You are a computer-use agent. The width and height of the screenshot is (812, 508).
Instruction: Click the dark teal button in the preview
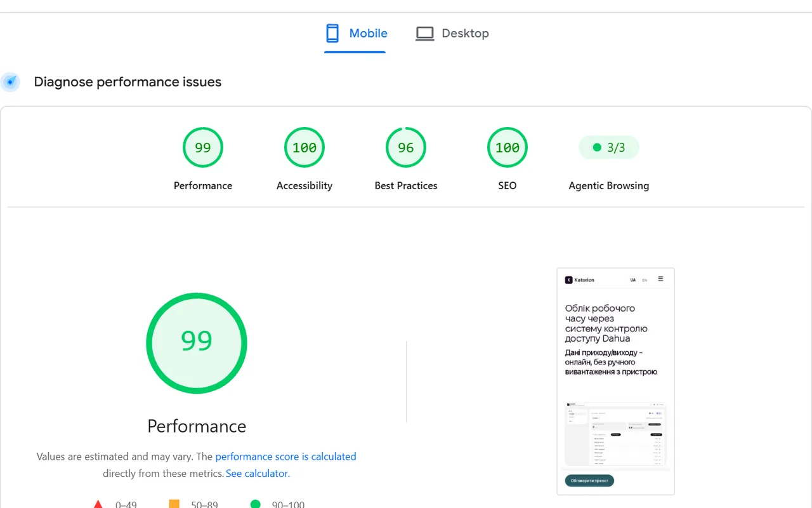point(589,481)
